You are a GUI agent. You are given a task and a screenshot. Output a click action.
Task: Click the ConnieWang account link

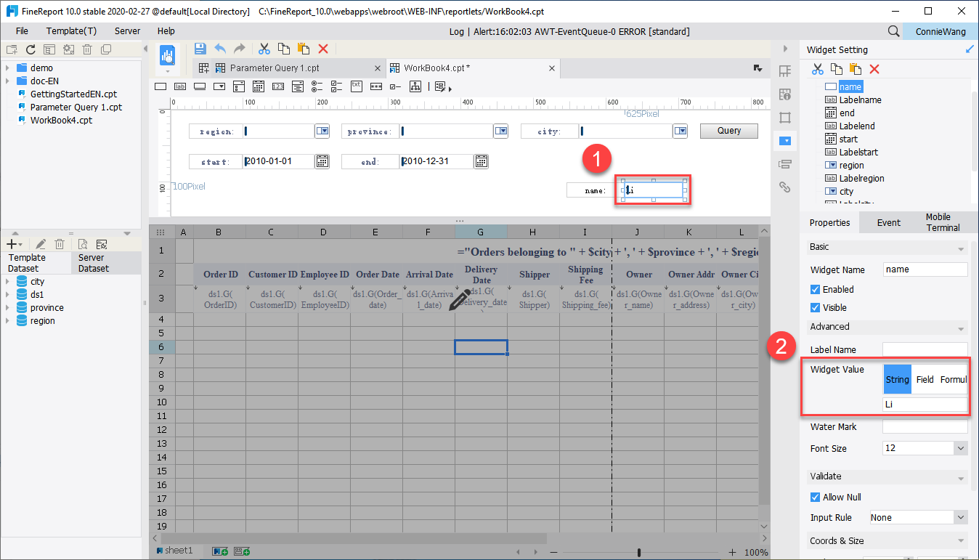click(x=939, y=31)
